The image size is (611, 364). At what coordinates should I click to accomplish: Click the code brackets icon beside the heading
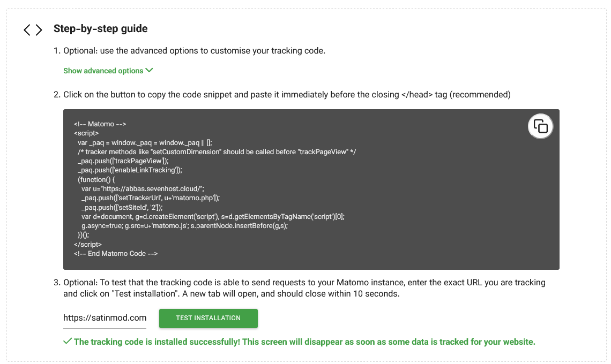[33, 30]
